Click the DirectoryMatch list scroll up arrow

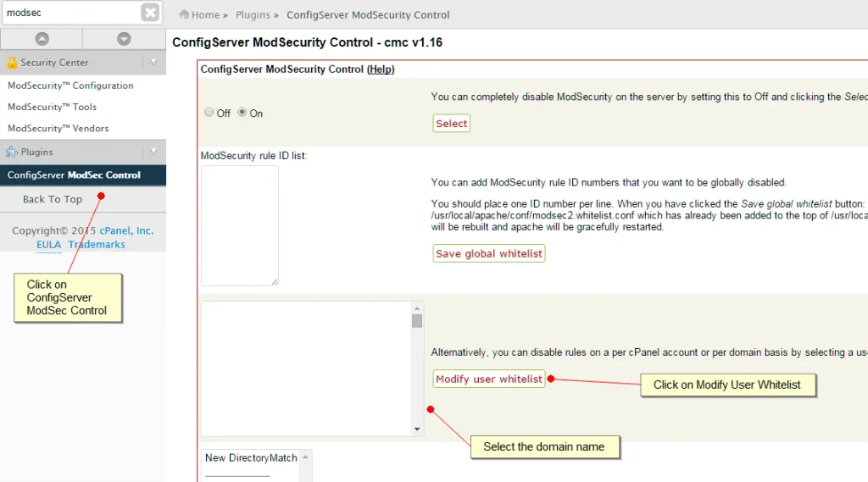[x=305, y=457]
